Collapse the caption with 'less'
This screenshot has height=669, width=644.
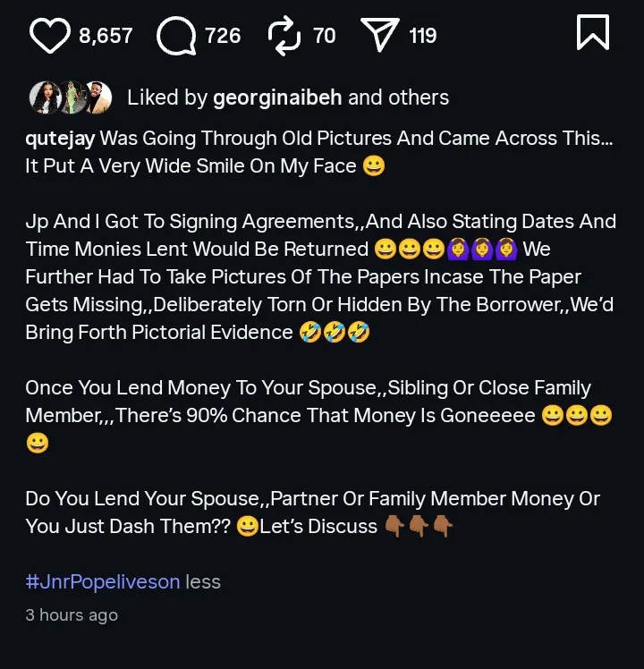(203, 582)
